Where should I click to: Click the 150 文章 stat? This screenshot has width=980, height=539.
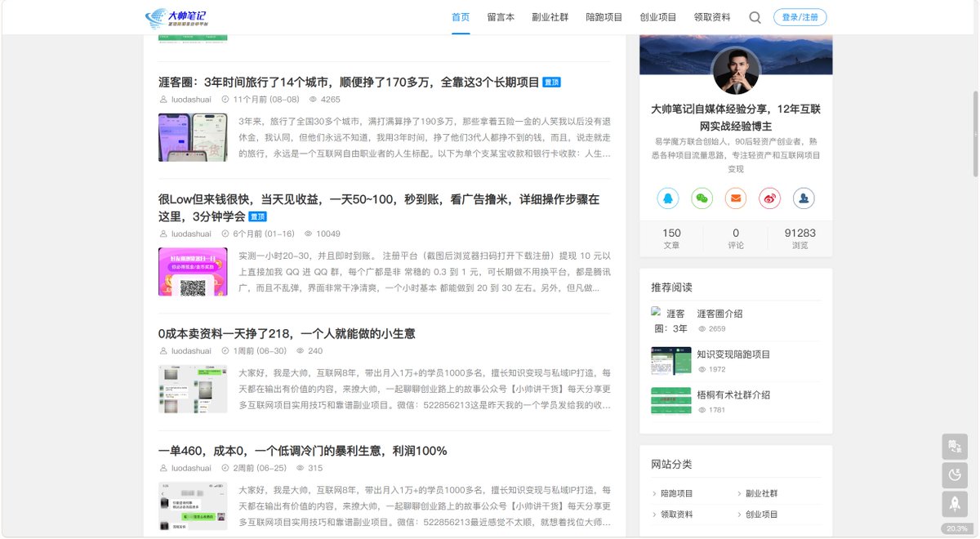click(x=671, y=238)
